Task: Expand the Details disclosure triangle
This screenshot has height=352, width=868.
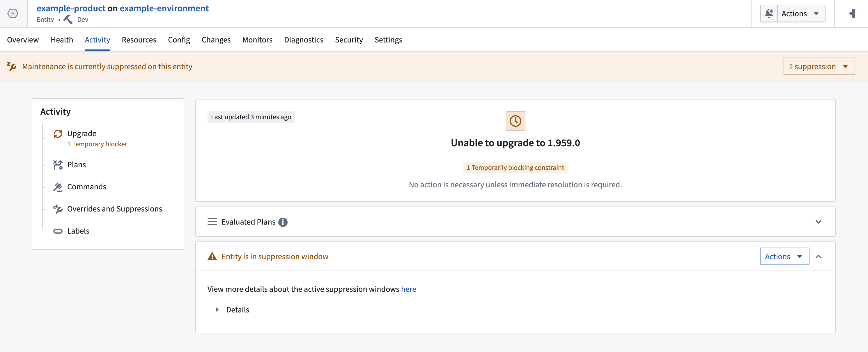Action: pos(217,310)
